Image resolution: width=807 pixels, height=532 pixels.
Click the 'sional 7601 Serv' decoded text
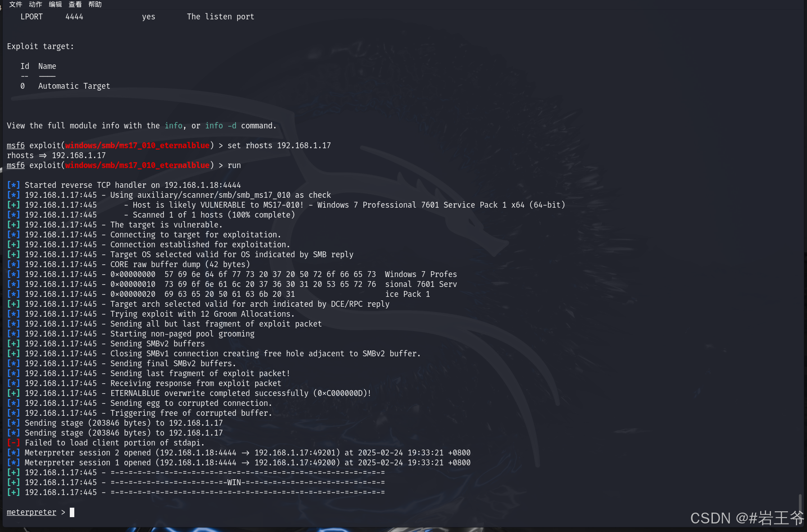(421, 284)
